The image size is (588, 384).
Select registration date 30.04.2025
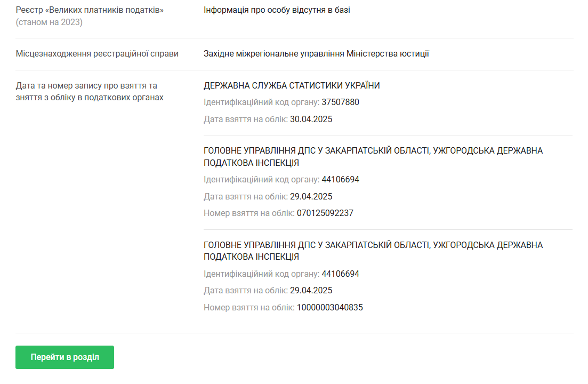[x=311, y=119]
